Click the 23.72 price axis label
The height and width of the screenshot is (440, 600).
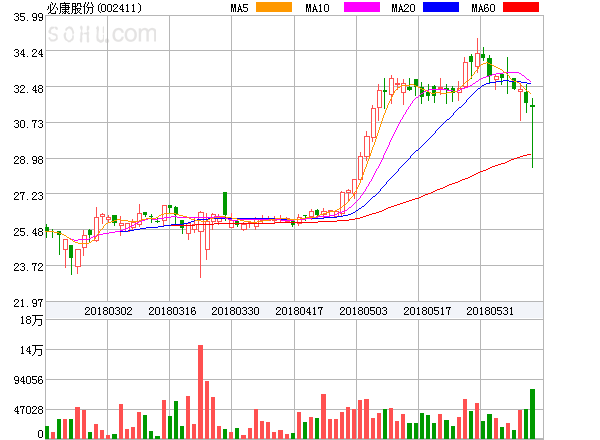pyautogui.click(x=28, y=267)
